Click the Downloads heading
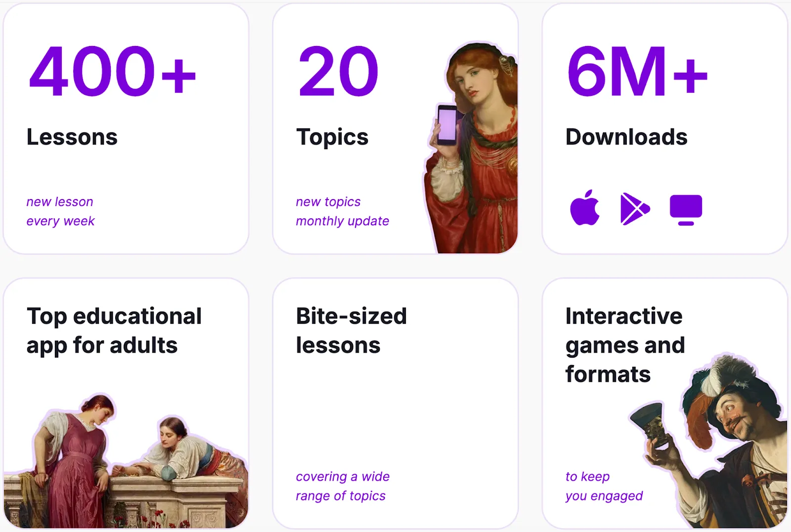791x532 pixels. (x=627, y=137)
